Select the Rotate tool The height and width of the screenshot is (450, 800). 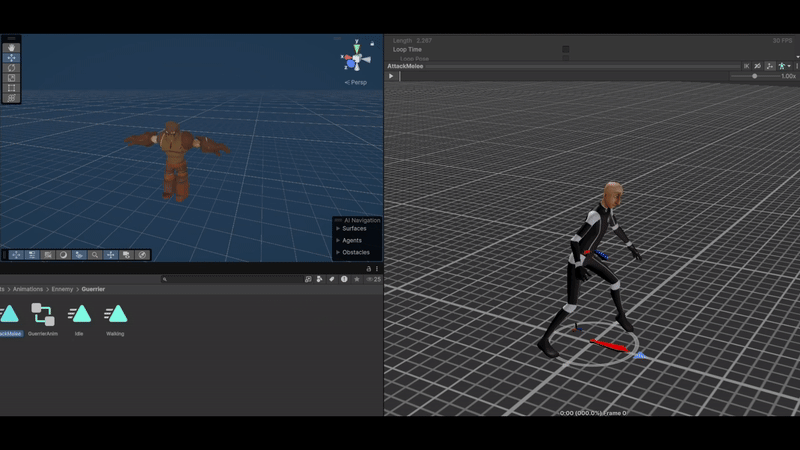click(x=11, y=68)
